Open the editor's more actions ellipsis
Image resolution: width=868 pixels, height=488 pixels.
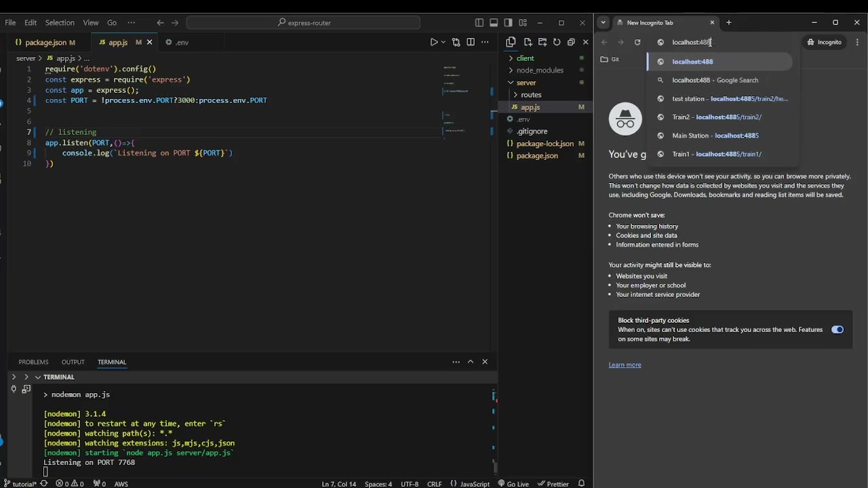[485, 42]
